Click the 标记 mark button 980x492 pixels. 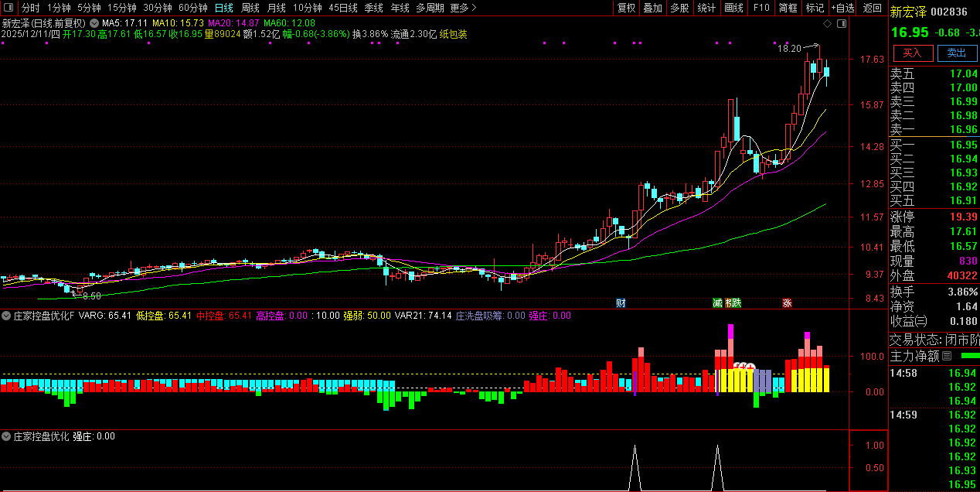pos(815,8)
